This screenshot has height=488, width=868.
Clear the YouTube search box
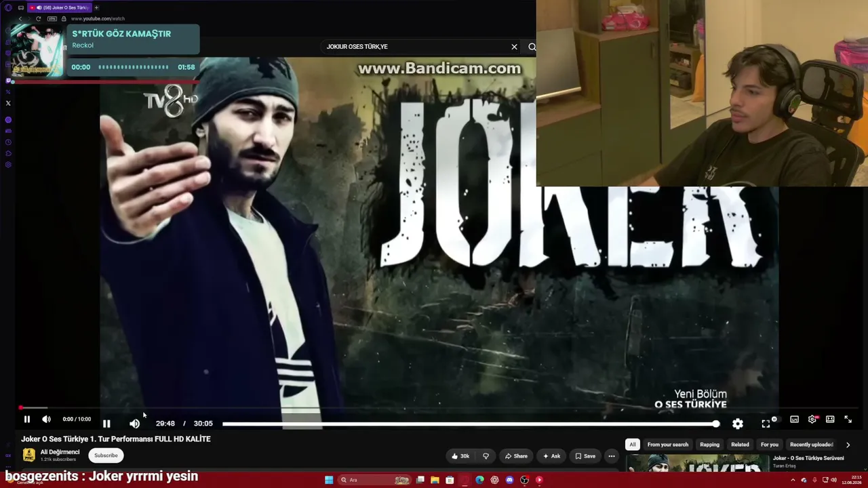(514, 47)
